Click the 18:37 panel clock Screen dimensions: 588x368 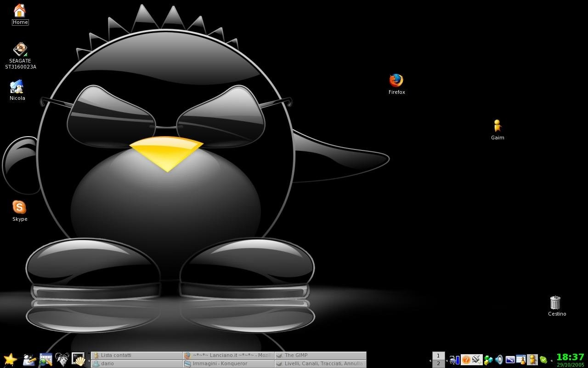pos(570,357)
